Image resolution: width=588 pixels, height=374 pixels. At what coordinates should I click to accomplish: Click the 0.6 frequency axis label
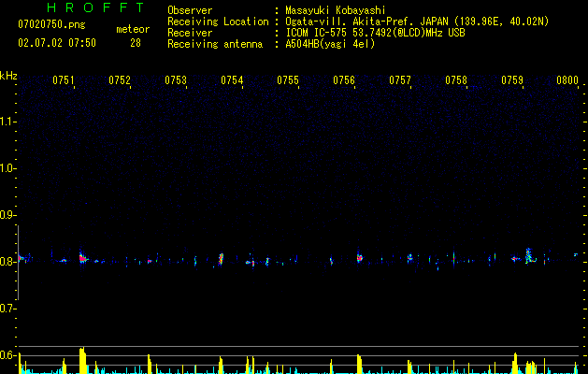pos(7,355)
